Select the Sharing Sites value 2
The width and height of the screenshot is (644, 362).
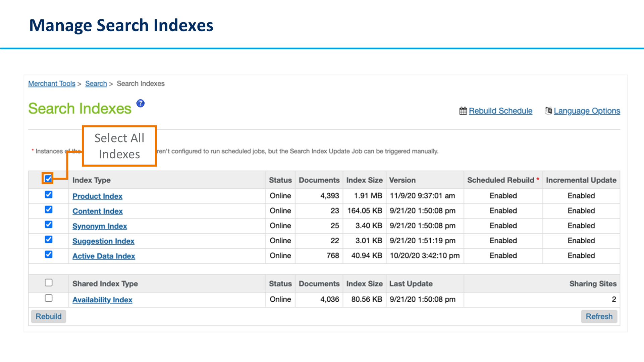point(614,299)
